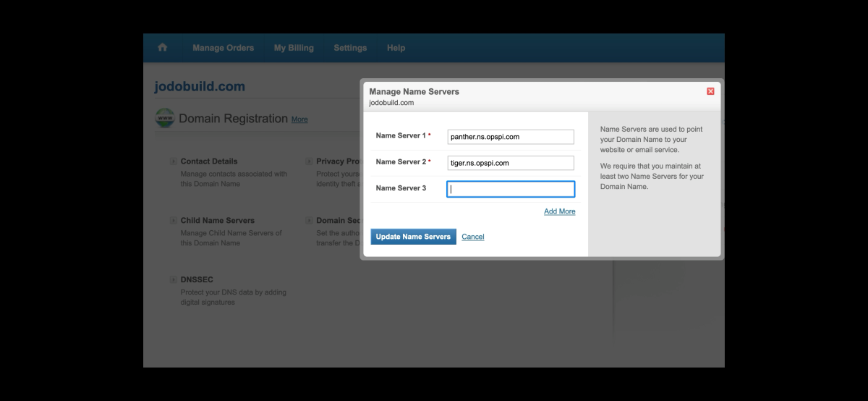Cancel the name server changes

(473, 237)
